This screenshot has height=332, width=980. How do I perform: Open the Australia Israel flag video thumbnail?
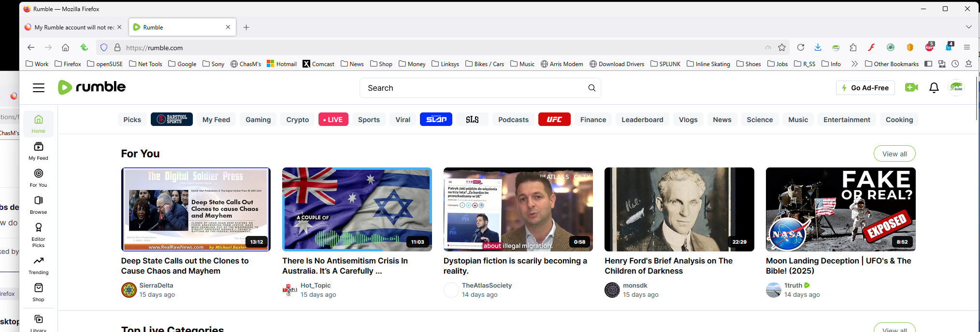coord(357,209)
